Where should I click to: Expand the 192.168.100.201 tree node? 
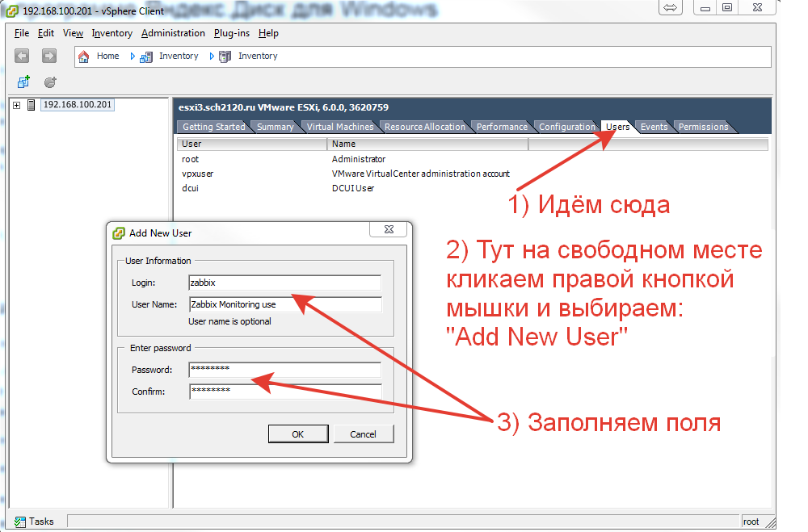tap(17, 106)
